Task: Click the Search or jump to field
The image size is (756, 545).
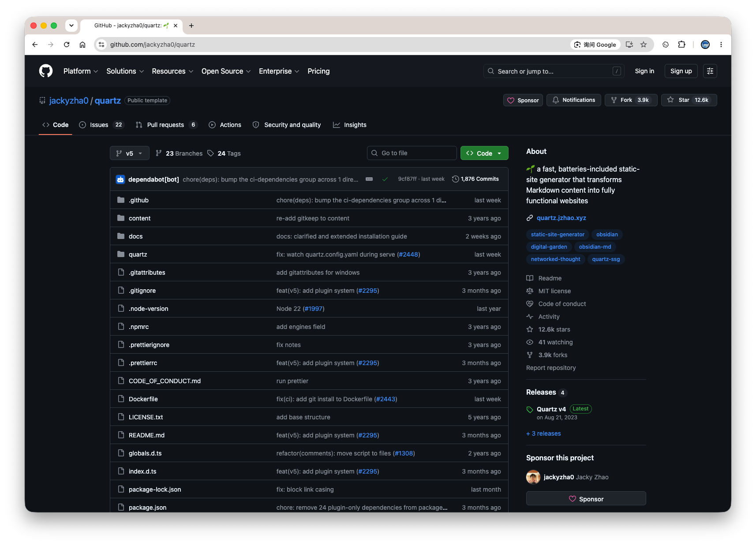Action: tap(554, 71)
